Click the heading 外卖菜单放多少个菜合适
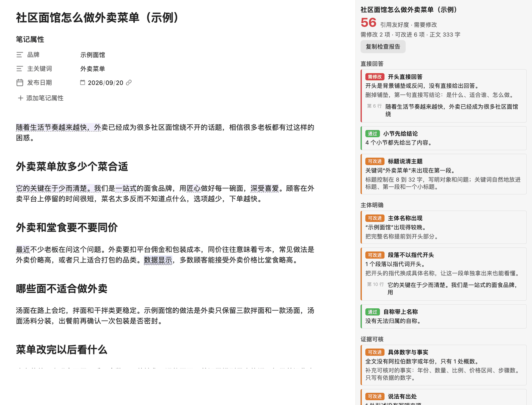Screen dimensions: 532x405 click(x=72, y=166)
